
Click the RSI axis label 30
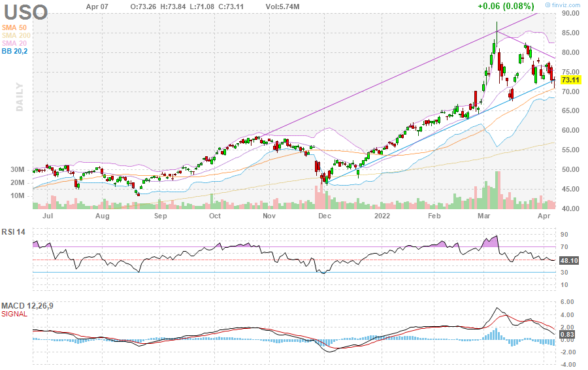click(564, 273)
